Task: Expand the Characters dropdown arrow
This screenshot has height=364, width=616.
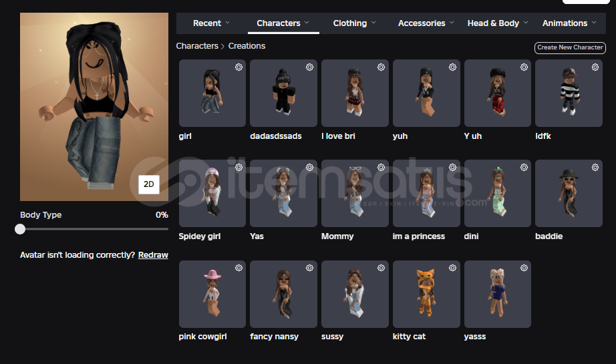Action: click(307, 23)
